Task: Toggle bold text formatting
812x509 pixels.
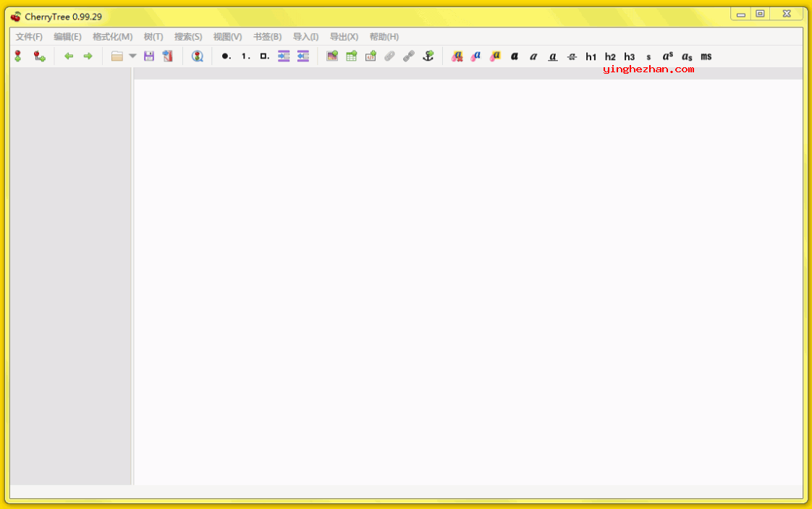Action: coord(515,56)
